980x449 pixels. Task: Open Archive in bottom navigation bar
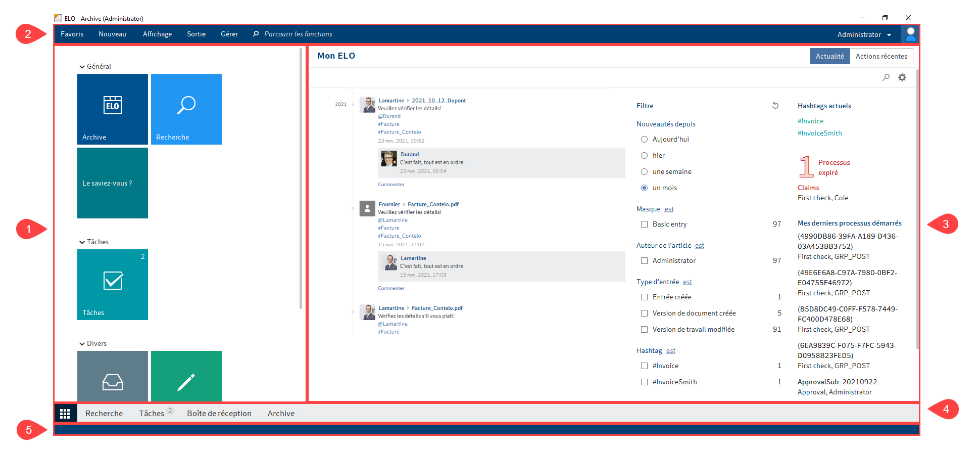click(281, 414)
